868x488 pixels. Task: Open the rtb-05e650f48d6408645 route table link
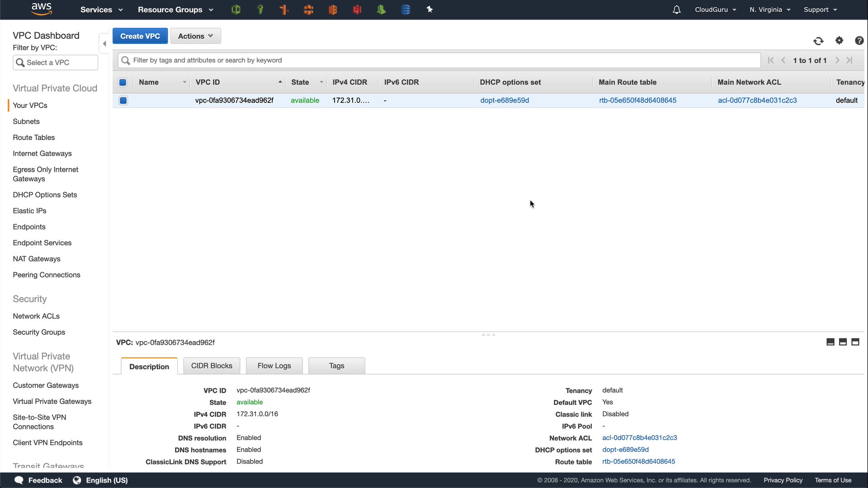[637, 100]
